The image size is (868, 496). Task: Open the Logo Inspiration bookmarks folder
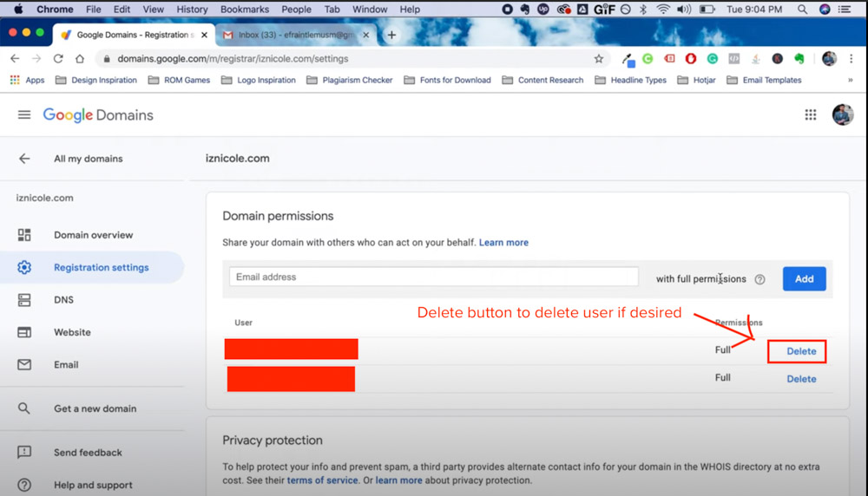coord(259,80)
